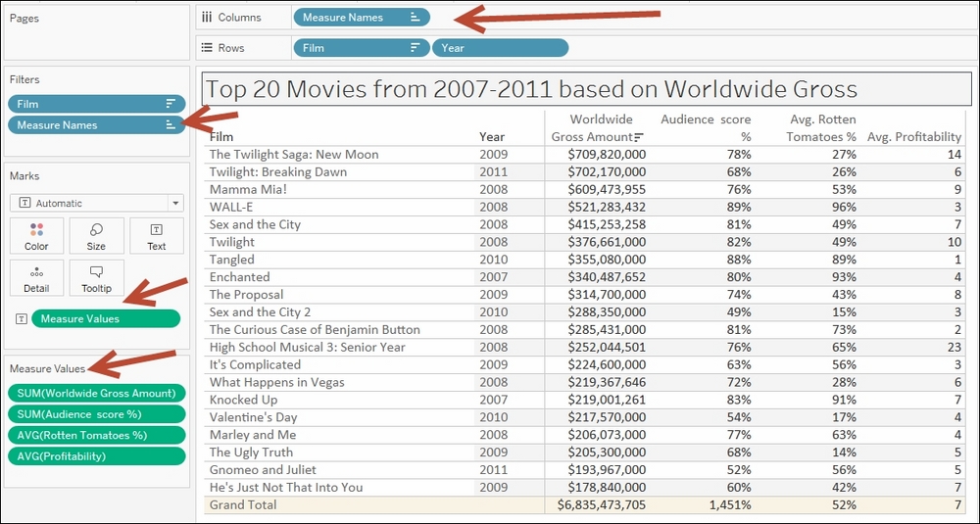Select the Gnomeo and Juliet film label
Viewport: 980px width, 524px height.
point(263,469)
